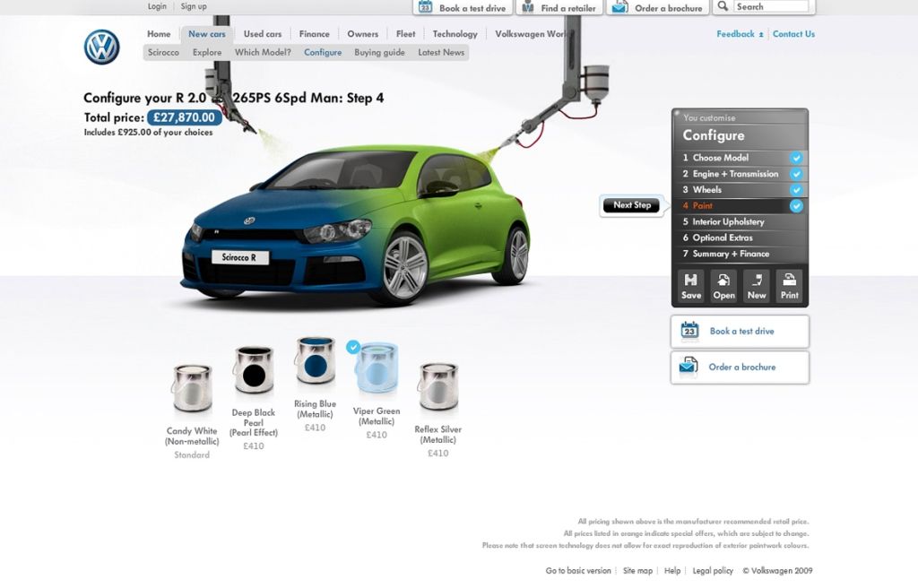Choose Deep Black Pearl paint

coord(254,372)
